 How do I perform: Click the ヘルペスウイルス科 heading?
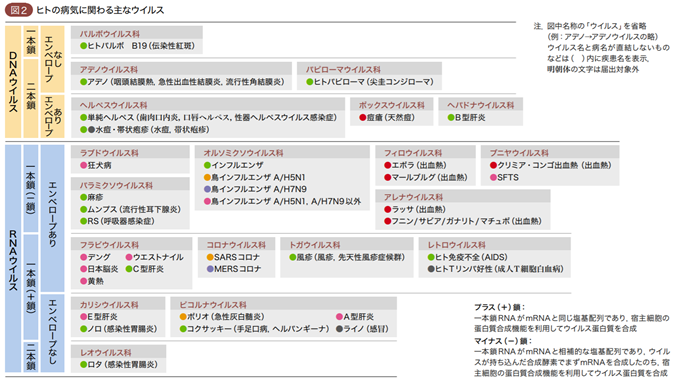point(114,105)
